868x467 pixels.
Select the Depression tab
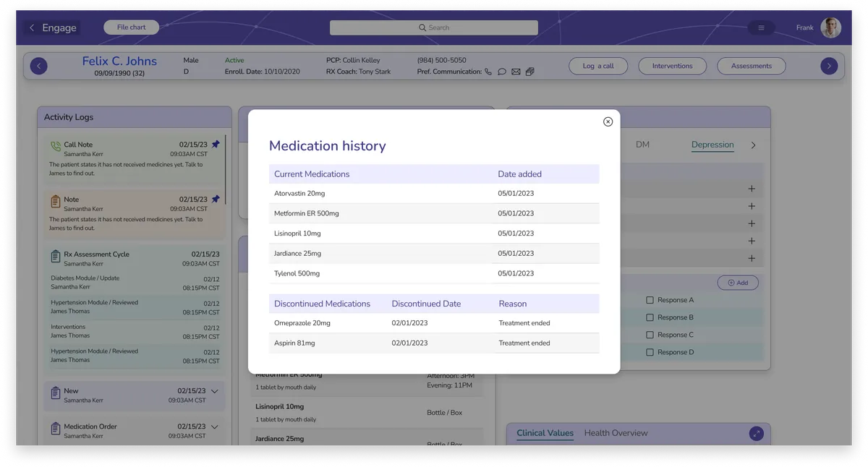pyautogui.click(x=712, y=145)
